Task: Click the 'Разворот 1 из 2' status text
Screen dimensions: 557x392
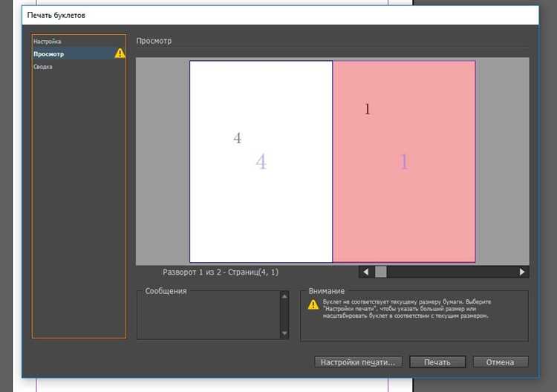Action: click(x=221, y=272)
